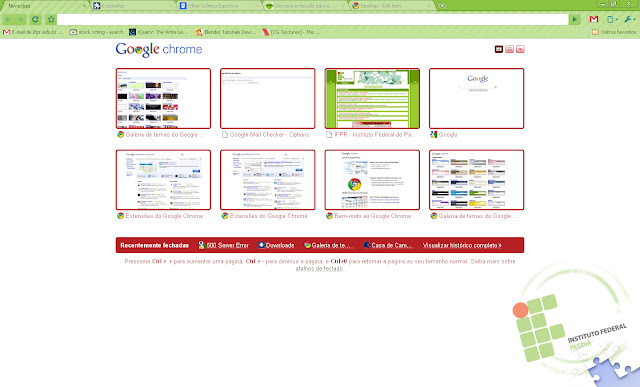Close the Desktop - Edit item tab
The width and height of the screenshot is (640, 387).
click(x=429, y=6)
